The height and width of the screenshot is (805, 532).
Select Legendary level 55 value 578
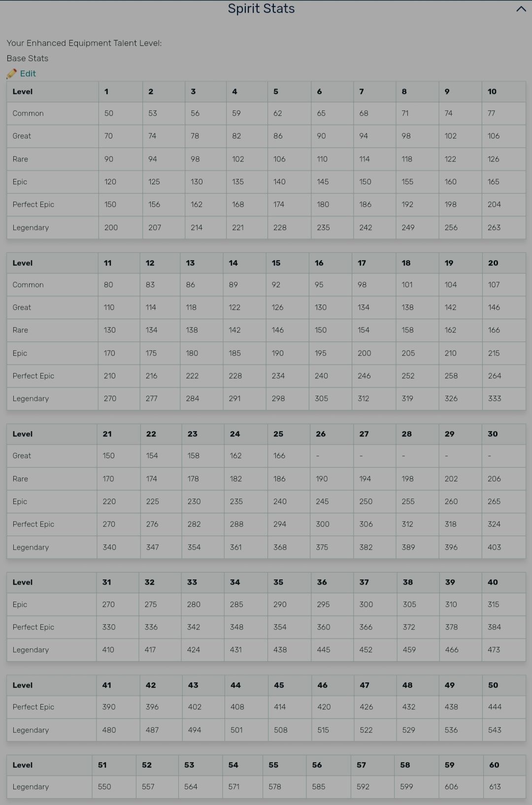[275, 787]
